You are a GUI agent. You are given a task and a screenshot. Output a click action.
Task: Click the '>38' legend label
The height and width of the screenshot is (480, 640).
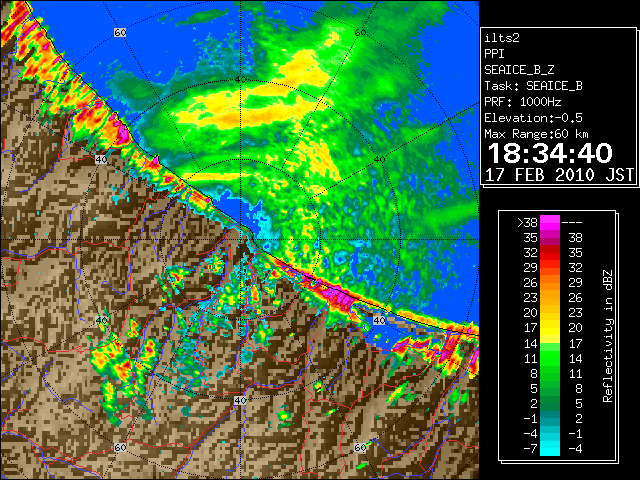tap(527, 223)
